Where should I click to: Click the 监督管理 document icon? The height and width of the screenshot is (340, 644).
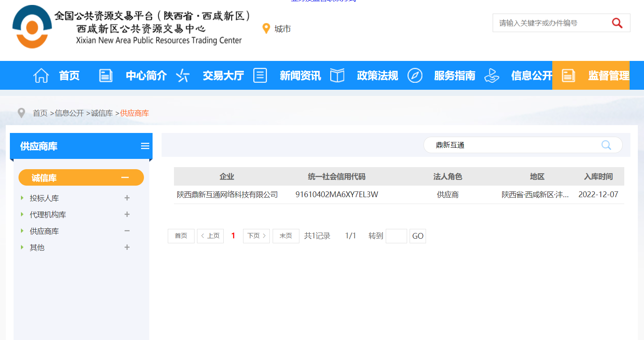coord(568,75)
